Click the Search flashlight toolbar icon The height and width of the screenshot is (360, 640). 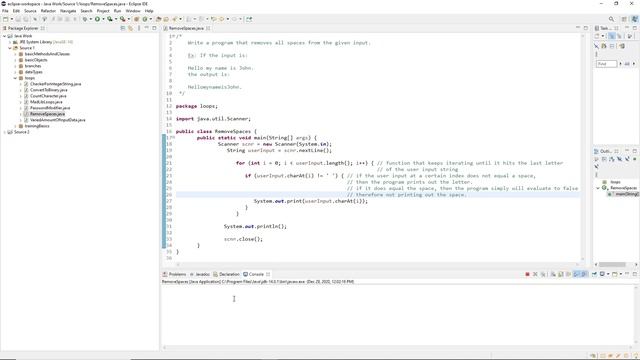[x=175, y=19]
